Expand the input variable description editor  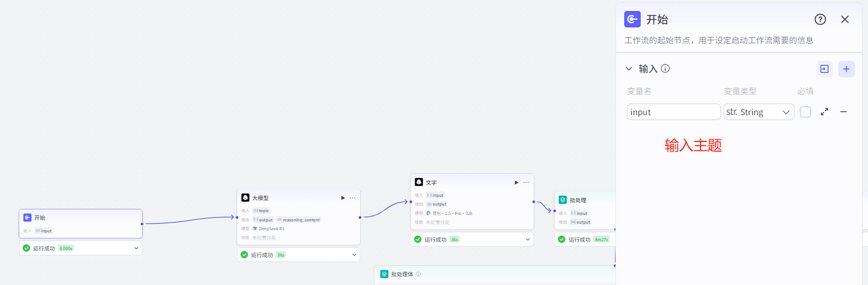tap(824, 112)
